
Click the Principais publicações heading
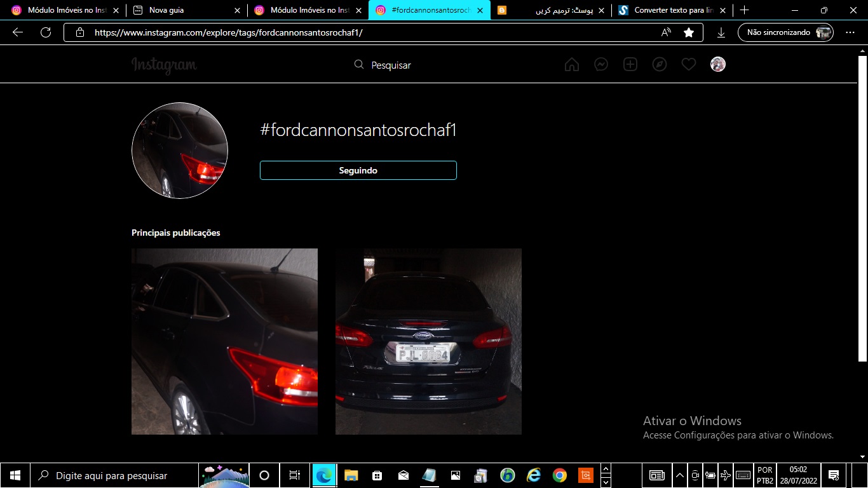click(x=176, y=233)
